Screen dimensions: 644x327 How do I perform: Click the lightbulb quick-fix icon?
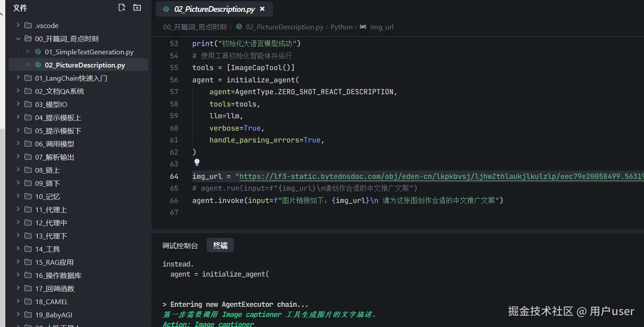tap(197, 163)
